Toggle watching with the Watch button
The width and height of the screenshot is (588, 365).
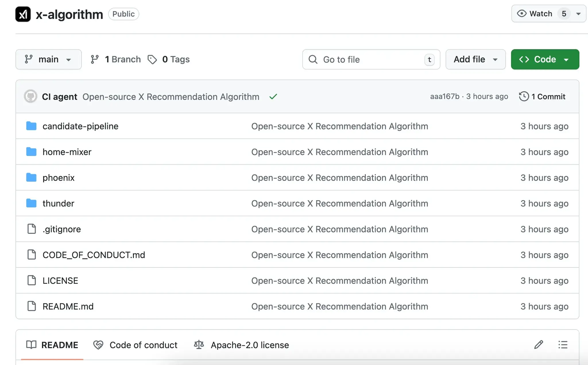pos(535,14)
